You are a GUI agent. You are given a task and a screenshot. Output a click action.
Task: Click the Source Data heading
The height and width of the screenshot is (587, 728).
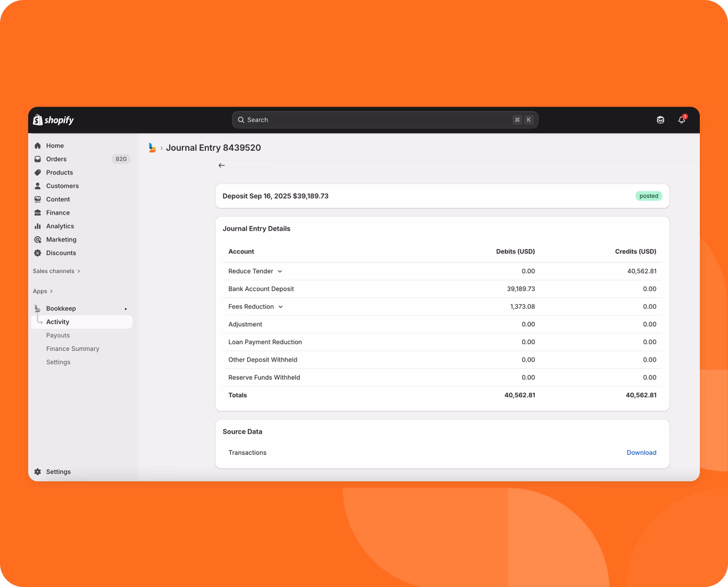242,432
